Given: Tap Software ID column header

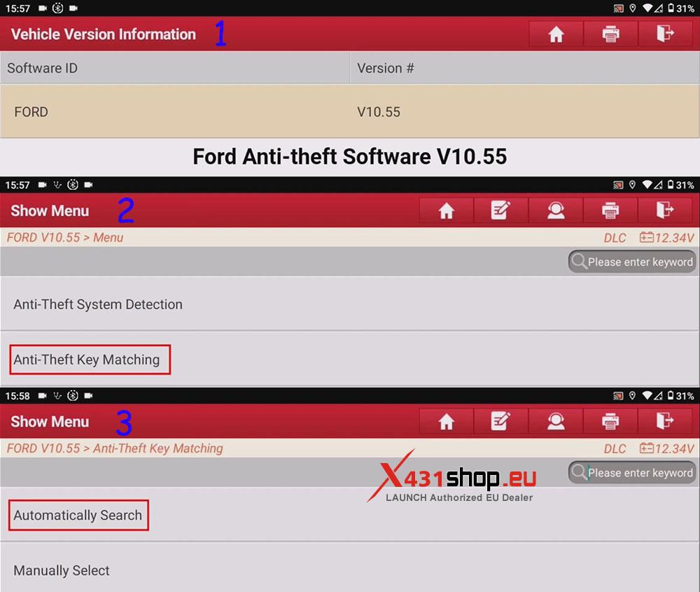Looking at the screenshot, I should coord(174,68).
